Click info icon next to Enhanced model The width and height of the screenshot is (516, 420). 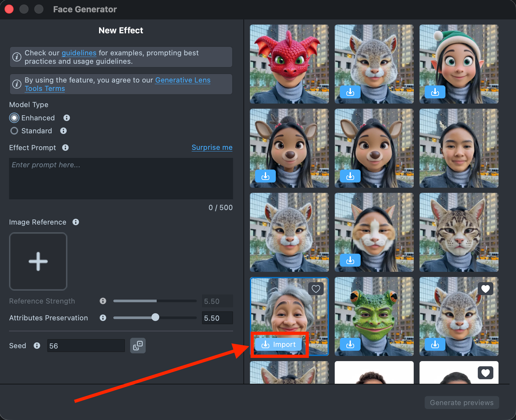(67, 118)
